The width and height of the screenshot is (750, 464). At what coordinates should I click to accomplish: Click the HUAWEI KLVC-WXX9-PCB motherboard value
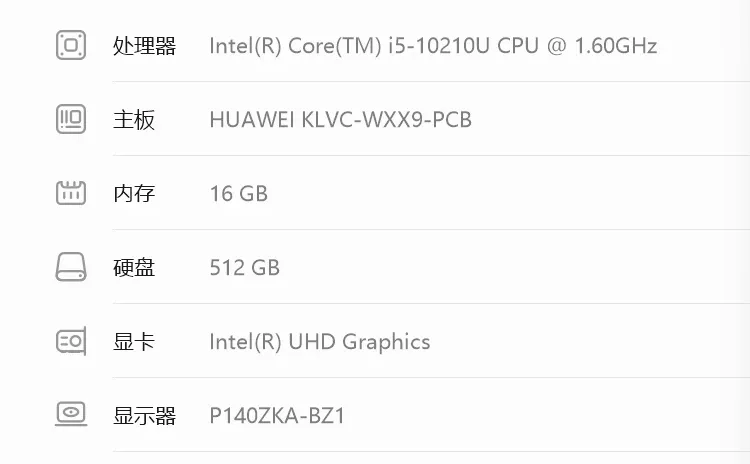(340, 120)
